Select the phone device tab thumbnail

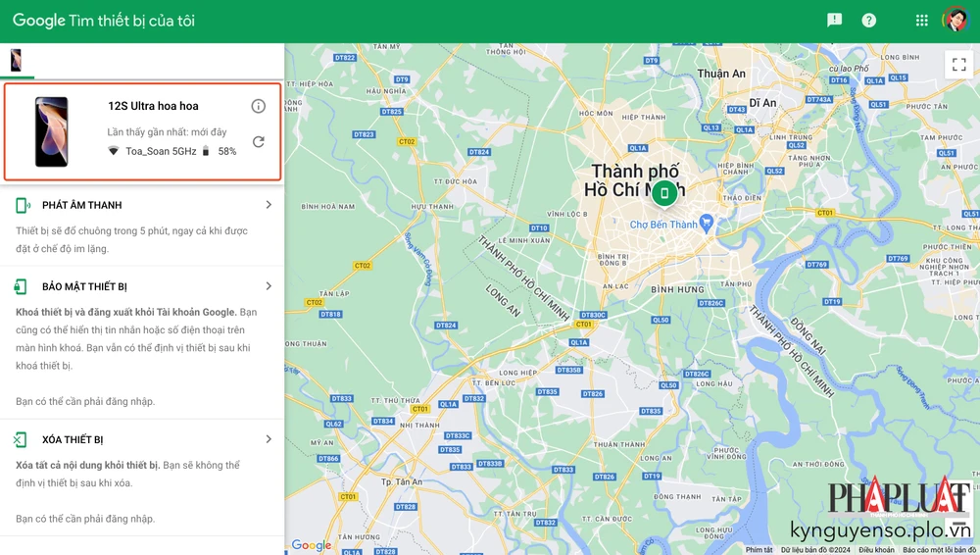tap(17, 61)
